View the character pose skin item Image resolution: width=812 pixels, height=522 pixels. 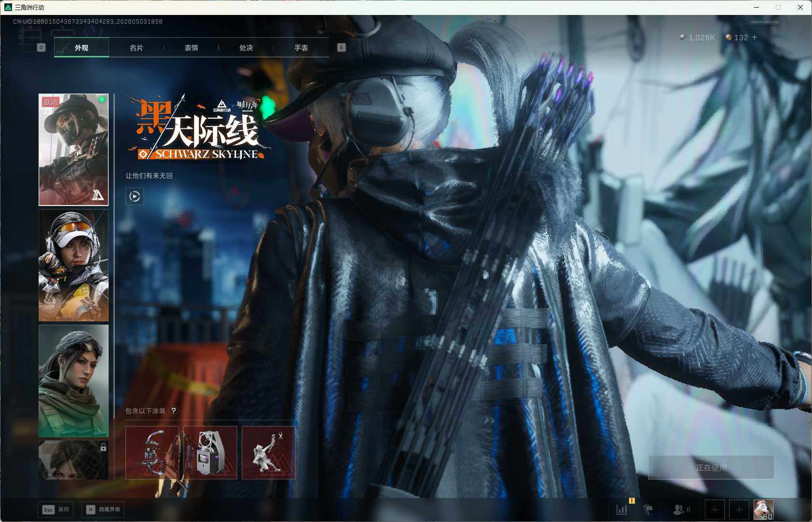[268, 453]
